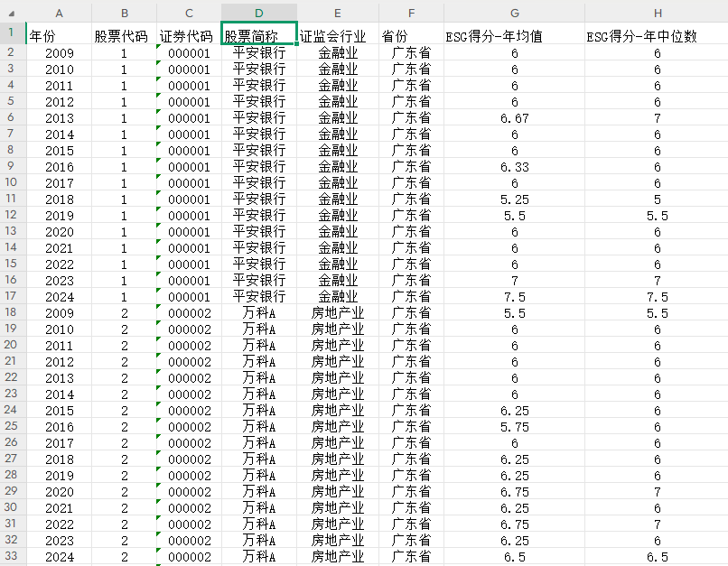Click 平安银行 cell in row 2
Screen dimensions: 728x566
259,53
